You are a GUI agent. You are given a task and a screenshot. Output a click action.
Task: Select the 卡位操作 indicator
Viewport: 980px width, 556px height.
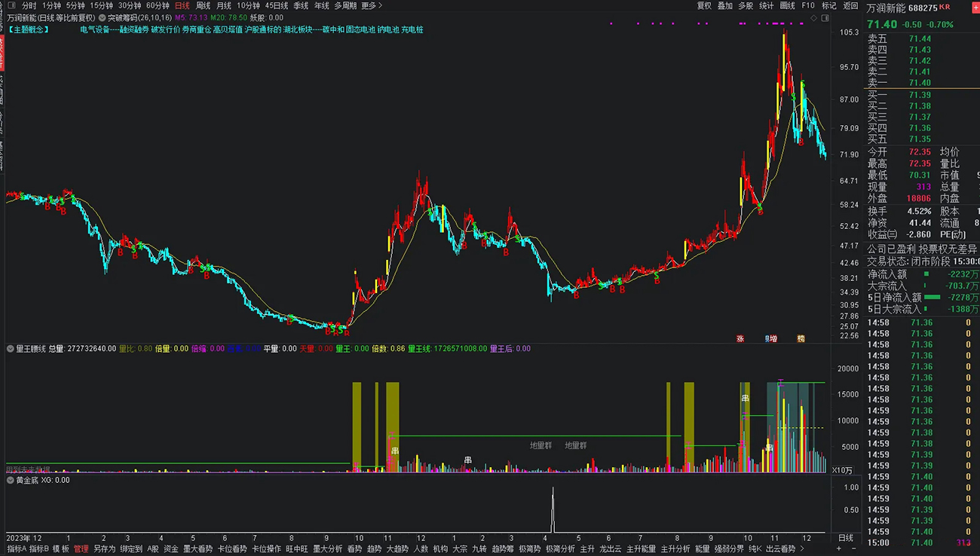pos(266,549)
